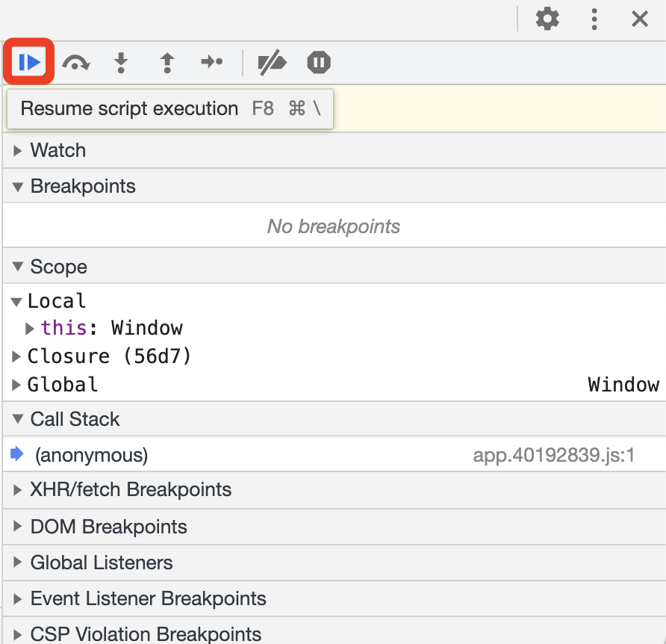Open the three-dot customize menu

(x=594, y=19)
